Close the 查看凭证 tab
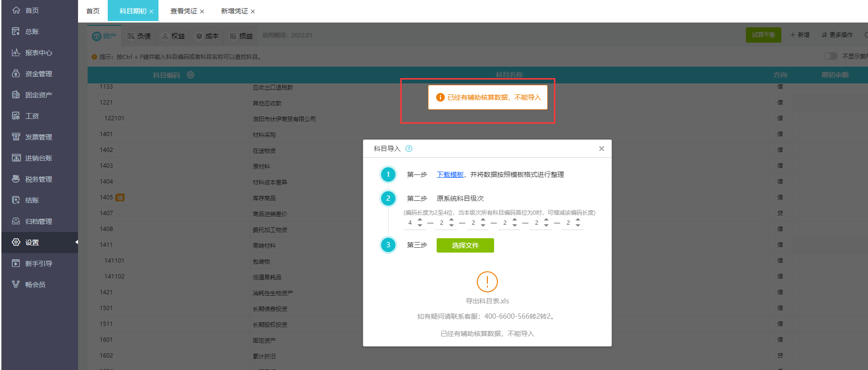Image resolution: width=868 pixels, height=370 pixels. 202,12
